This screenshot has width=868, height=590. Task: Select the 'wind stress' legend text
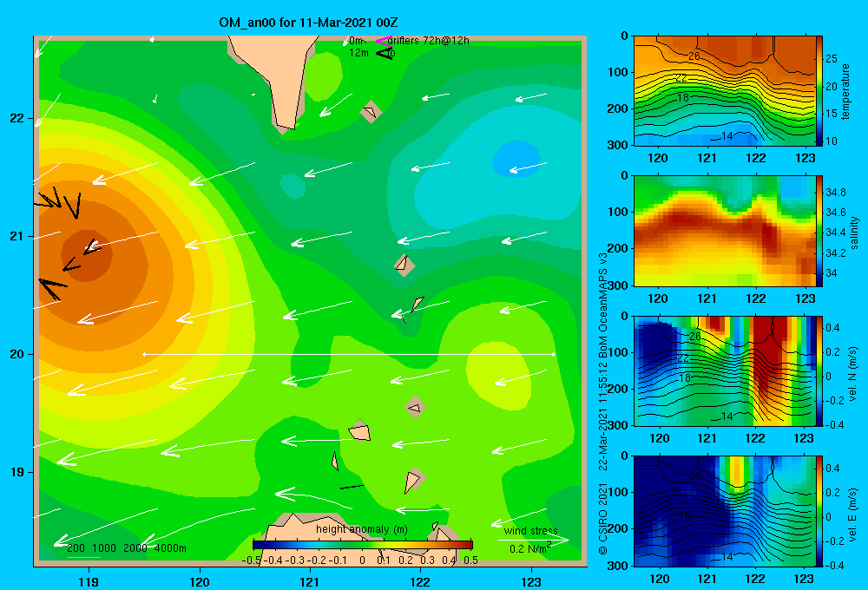click(531, 531)
